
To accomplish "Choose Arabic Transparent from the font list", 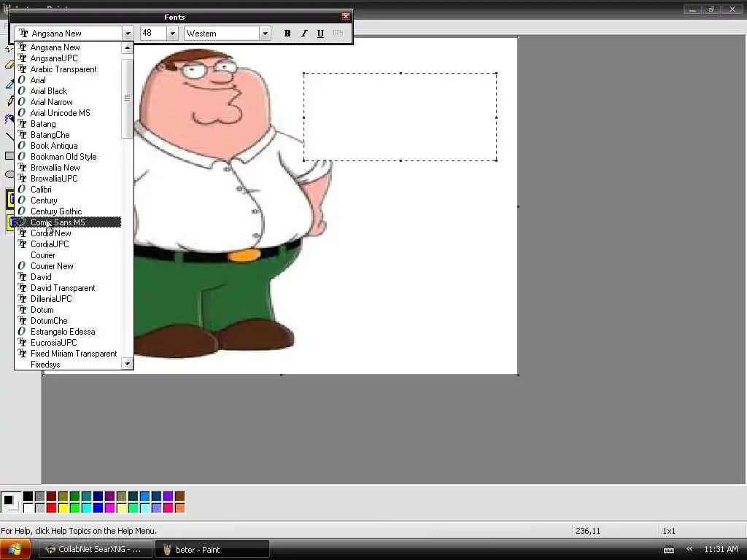I will (68, 69).
